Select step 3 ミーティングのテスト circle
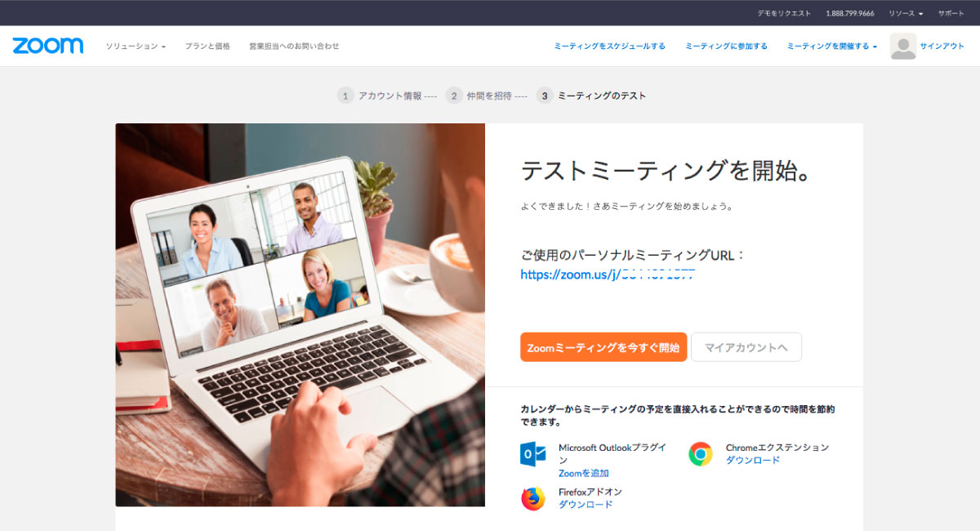980x531 pixels. coord(545,96)
